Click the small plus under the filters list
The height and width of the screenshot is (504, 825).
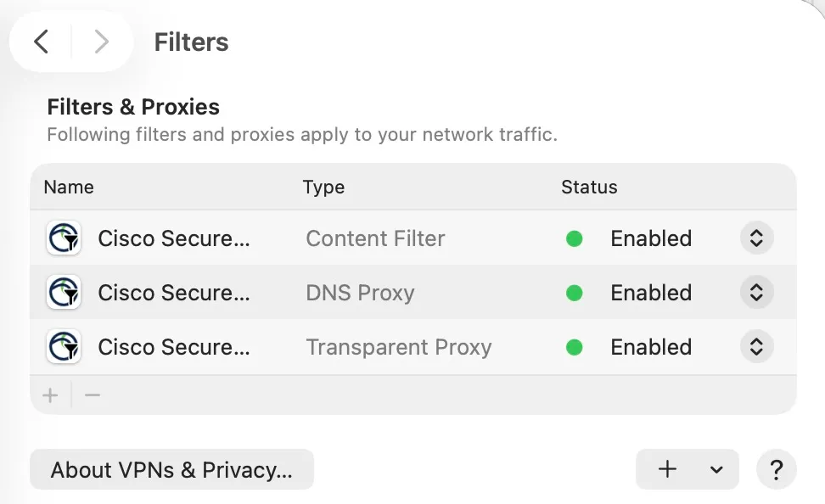click(51, 395)
